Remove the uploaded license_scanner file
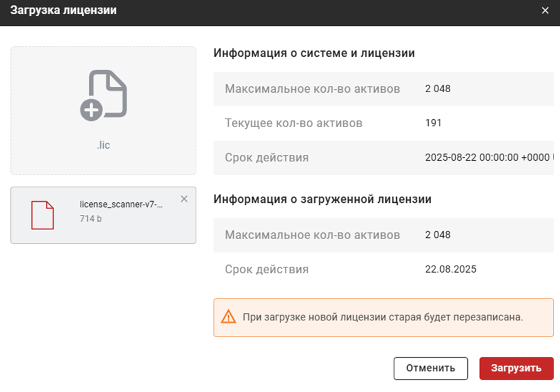 [x=184, y=199]
